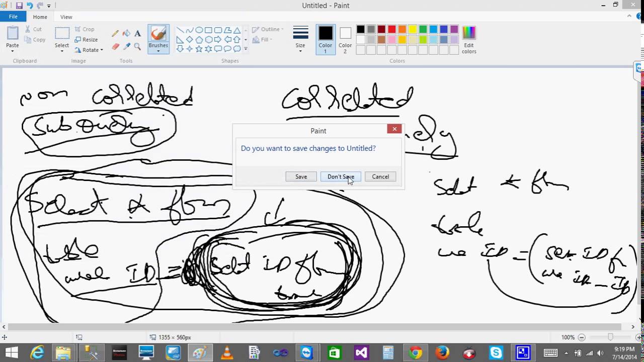This screenshot has width=644, height=362.
Task: Collapse the ribbon with the chevron
Action: pos(629,17)
